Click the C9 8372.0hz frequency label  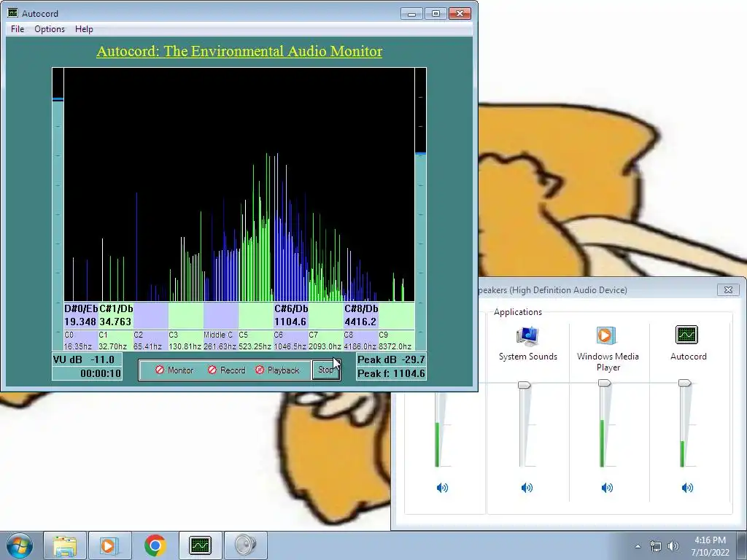coord(395,341)
